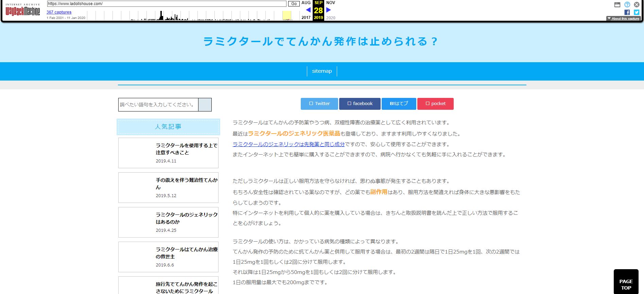Close the Wayback toolbar with X icon
644x294 pixels.
coord(637,4)
